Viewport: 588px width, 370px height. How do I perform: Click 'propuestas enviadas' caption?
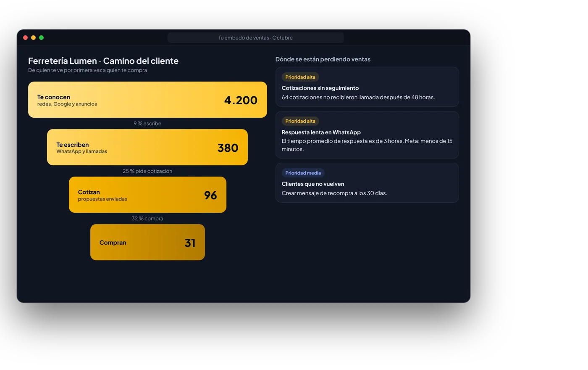(x=102, y=199)
